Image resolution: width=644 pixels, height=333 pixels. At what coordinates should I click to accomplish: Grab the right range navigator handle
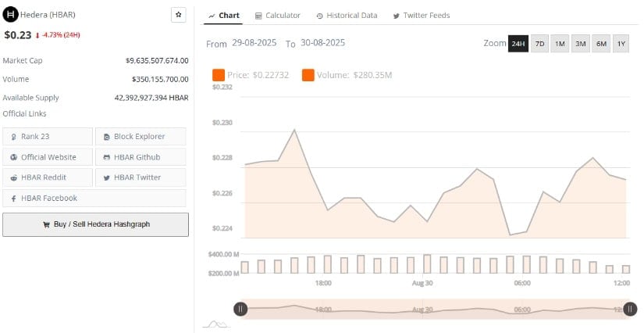pyautogui.click(x=630, y=309)
